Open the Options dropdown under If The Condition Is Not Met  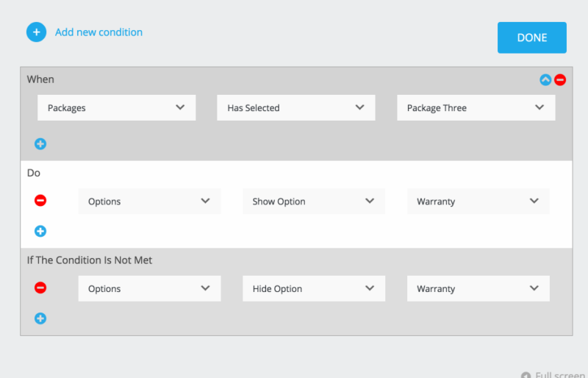150,289
